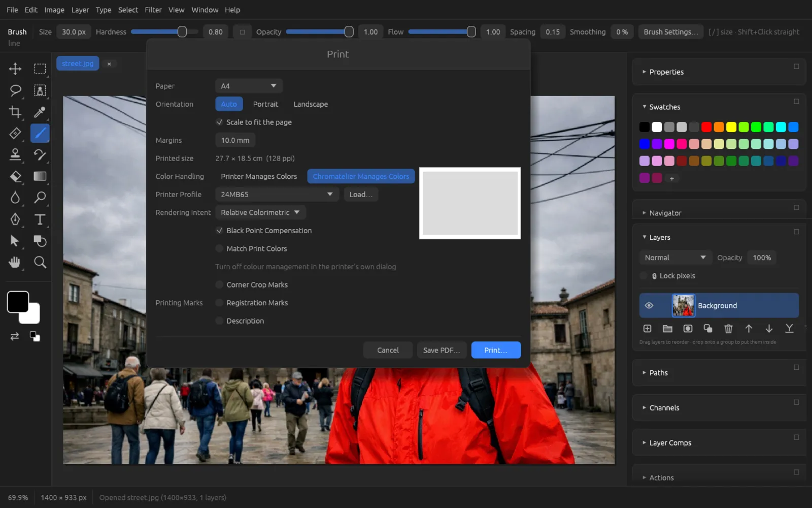Enable Description printing mark
The height and width of the screenshot is (508, 812).
click(x=219, y=321)
